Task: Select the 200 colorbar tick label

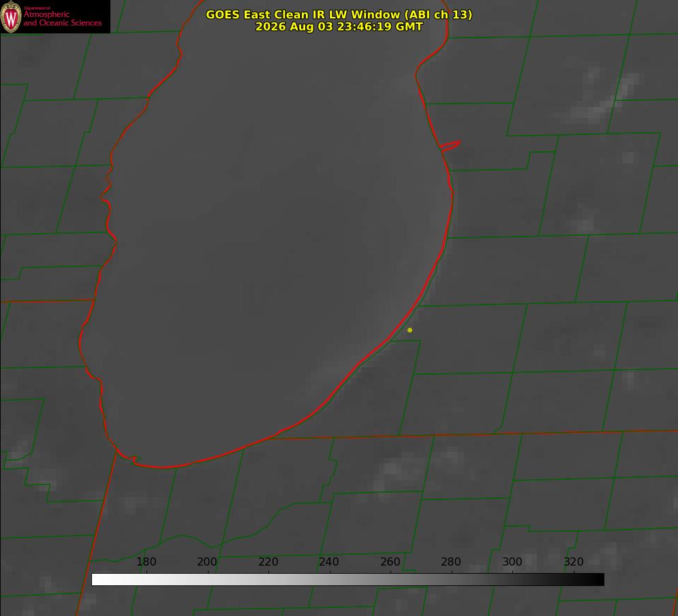Action: [x=207, y=561]
